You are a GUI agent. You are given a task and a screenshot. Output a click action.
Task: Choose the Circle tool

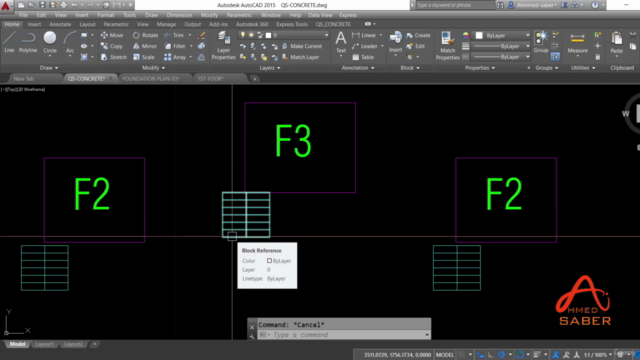[x=50, y=42]
